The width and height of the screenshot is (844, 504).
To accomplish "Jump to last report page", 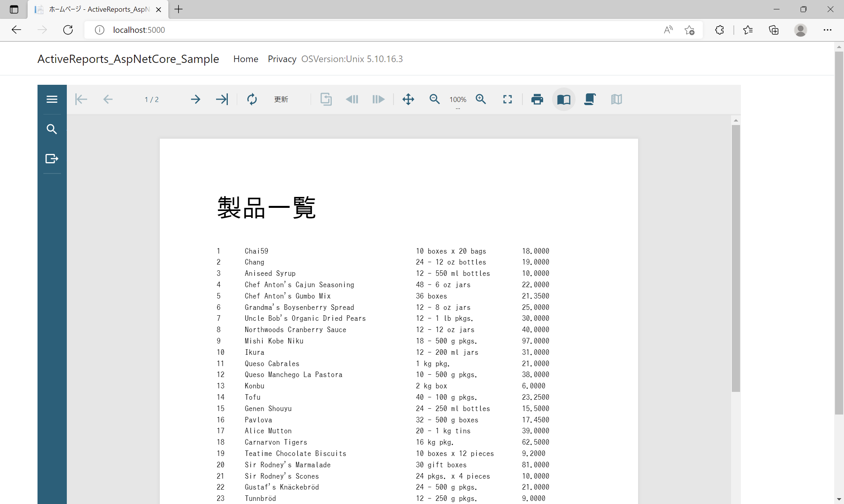I will [222, 99].
